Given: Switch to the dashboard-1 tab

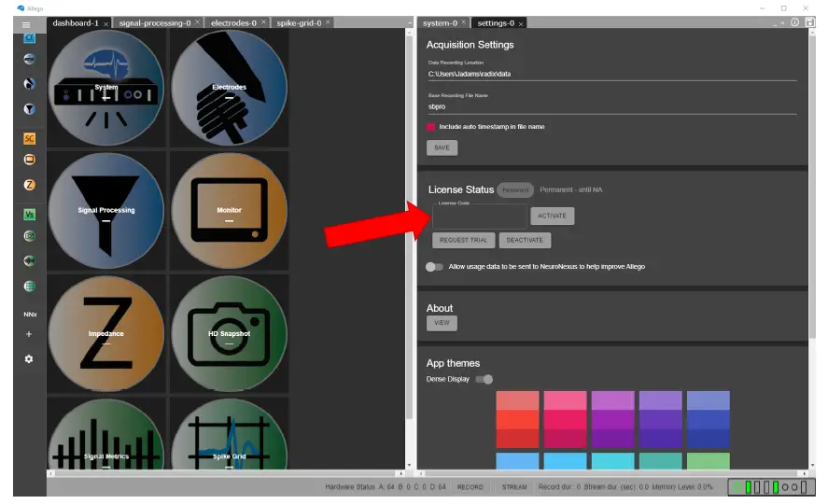Looking at the screenshot, I should point(76,23).
